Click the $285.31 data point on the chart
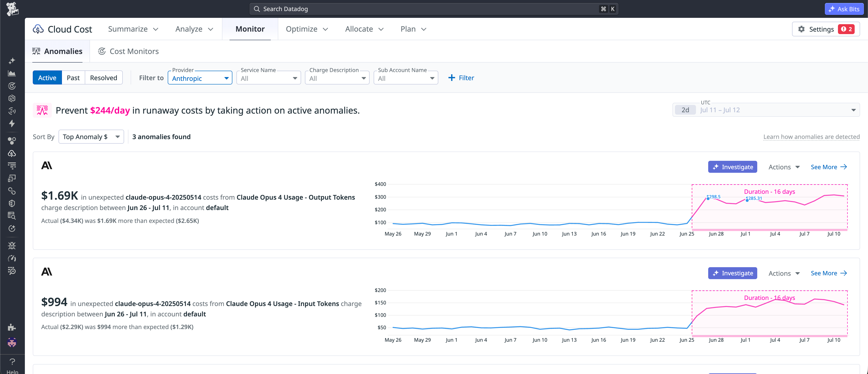This screenshot has width=868, height=374. [x=747, y=200]
